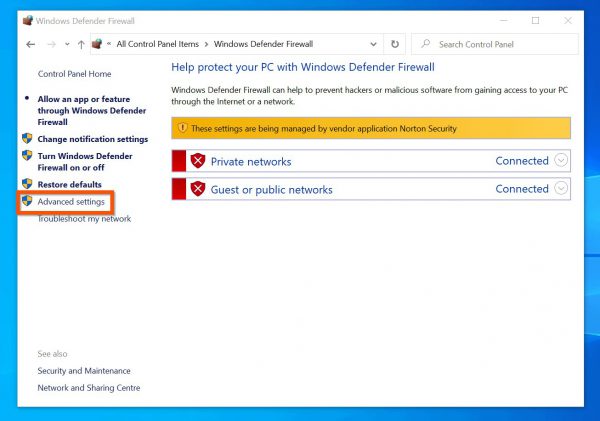Expand the Private networks section chevron
The width and height of the screenshot is (600, 421).
(x=560, y=161)
